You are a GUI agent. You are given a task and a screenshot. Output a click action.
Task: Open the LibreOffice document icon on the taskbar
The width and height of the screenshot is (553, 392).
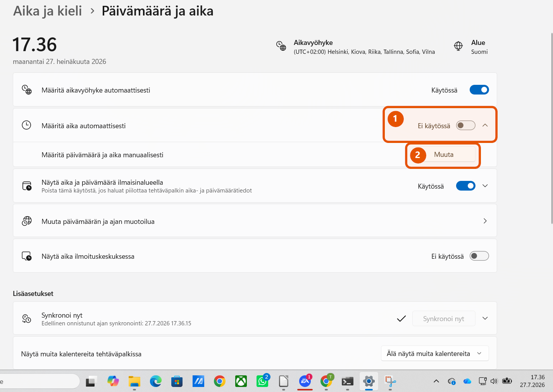point(284,382)
